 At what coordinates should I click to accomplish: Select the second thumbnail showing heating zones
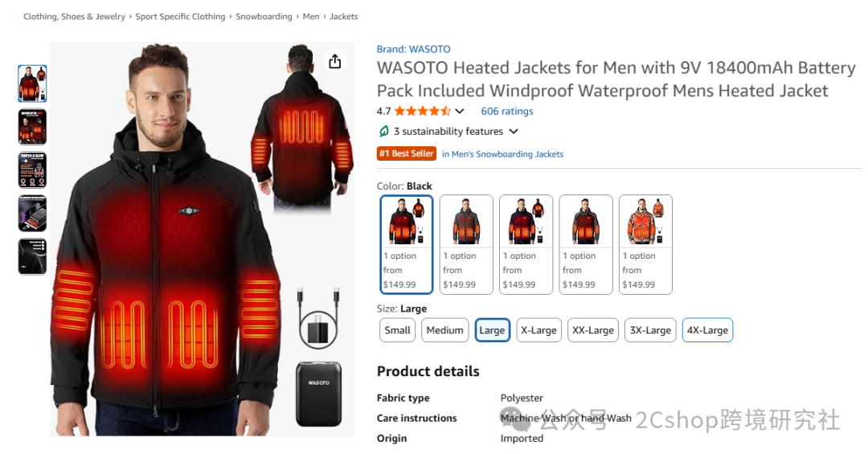click(x=32, y=127)
